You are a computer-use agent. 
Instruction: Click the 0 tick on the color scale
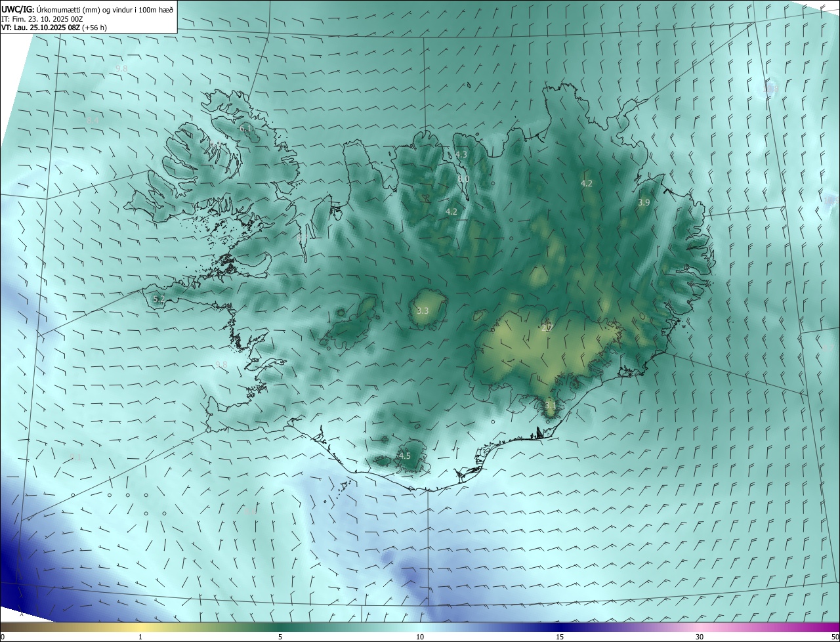(x=3, y=637)
